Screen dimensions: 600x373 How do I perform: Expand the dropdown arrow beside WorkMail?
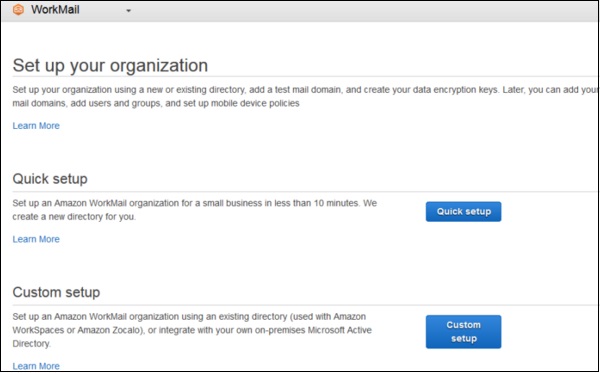[x=129, y=11]
